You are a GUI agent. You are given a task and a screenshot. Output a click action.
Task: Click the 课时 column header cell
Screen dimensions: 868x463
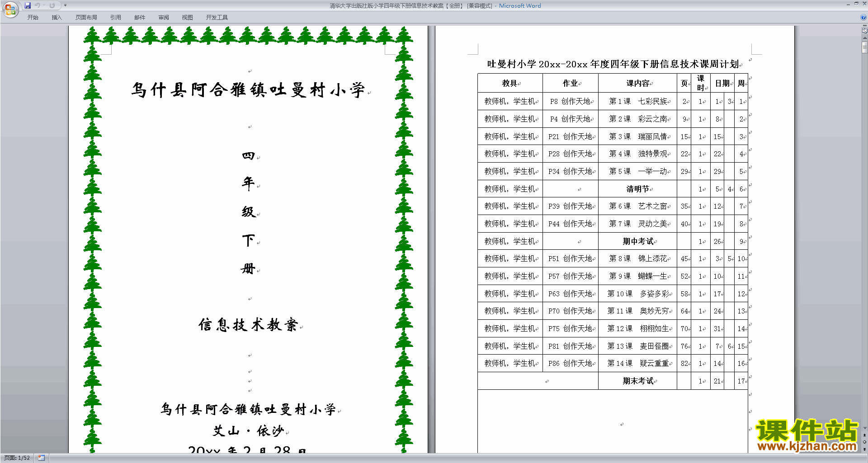(x=701, y=83)
